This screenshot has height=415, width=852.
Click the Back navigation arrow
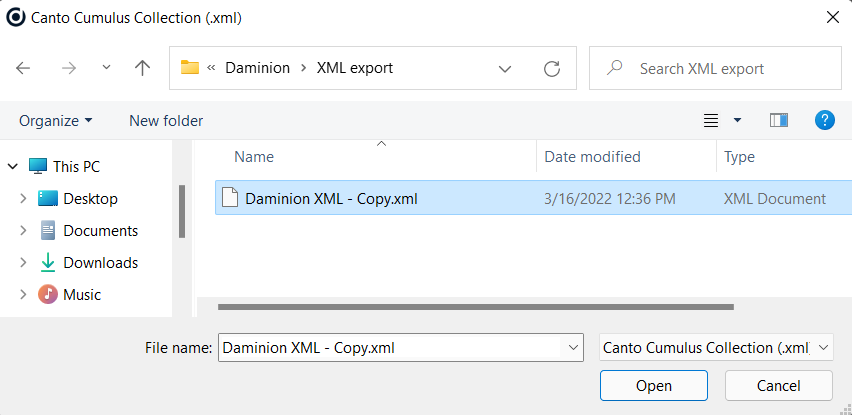pyautogui.click(x=24, y=68)
